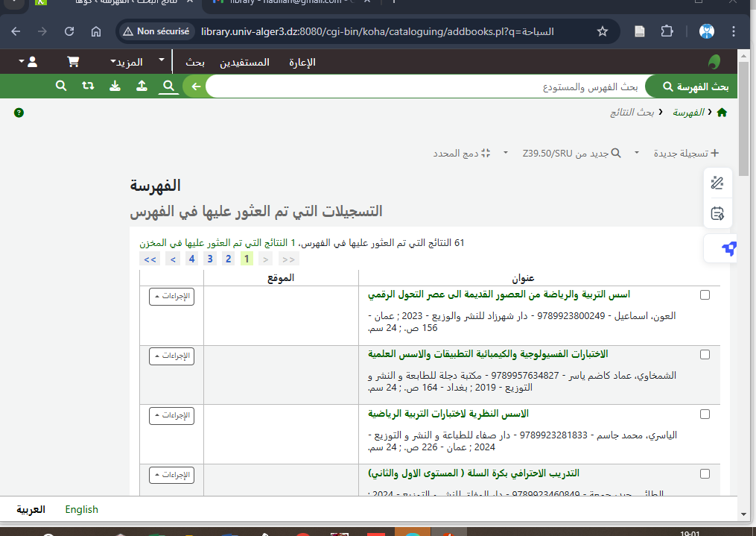Open the shopping cart icon
Screen dimensions: 756x536
click(x=73, y=62)
